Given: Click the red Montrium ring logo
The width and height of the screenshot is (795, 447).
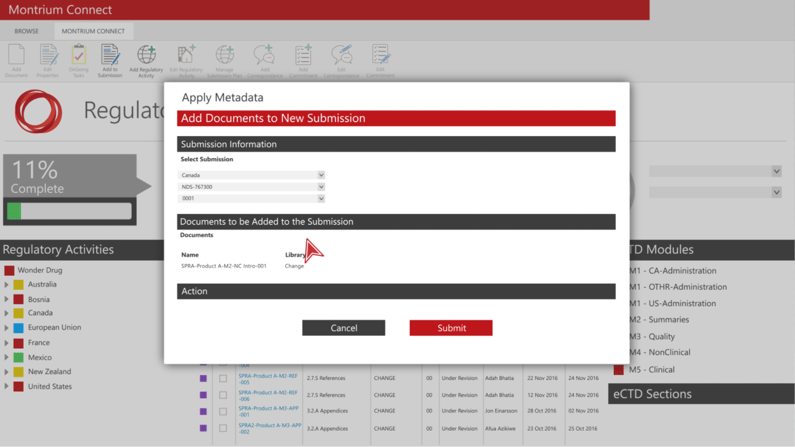Looking at the screenshot, I should coord(39,111).
